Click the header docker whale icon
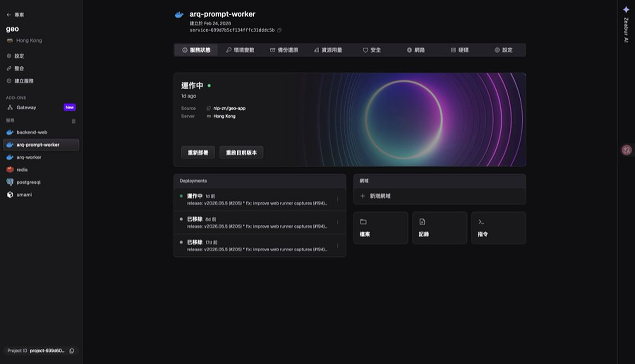The width and height of the screenshot is (635, 364). 179,14
